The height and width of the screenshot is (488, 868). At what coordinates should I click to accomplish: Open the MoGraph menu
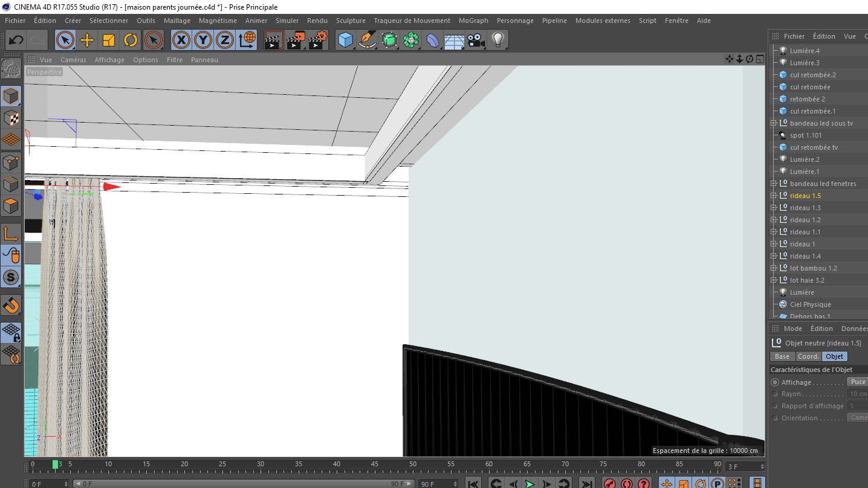[473, 21]
